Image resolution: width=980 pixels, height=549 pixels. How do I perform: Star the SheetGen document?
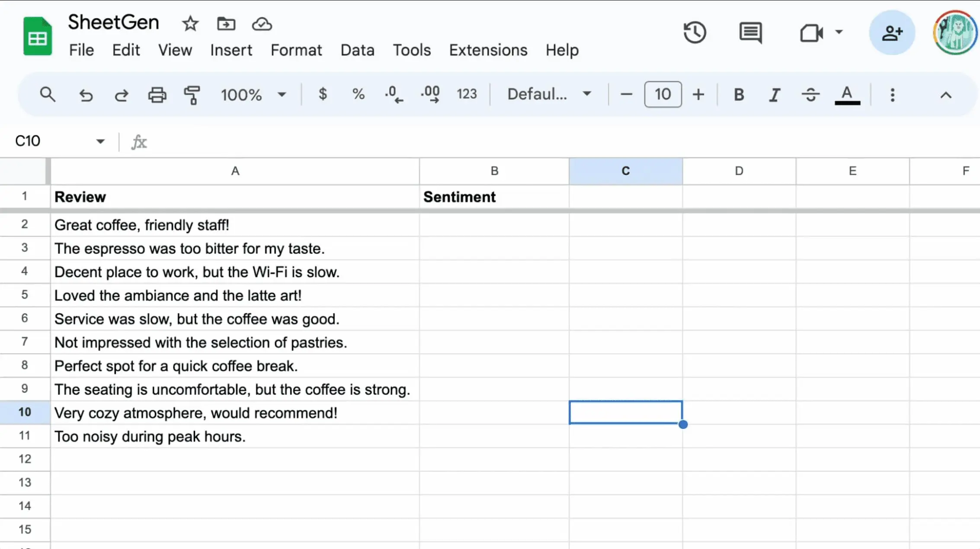click(x=190, y=24)
